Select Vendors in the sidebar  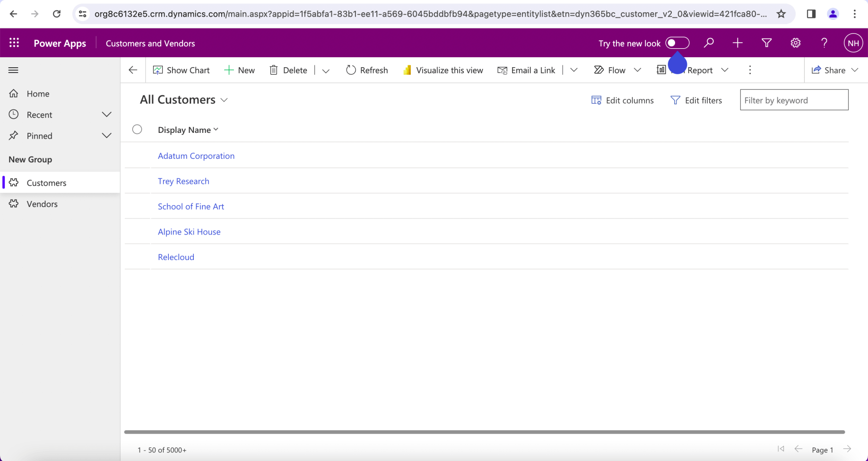point(60,204)
